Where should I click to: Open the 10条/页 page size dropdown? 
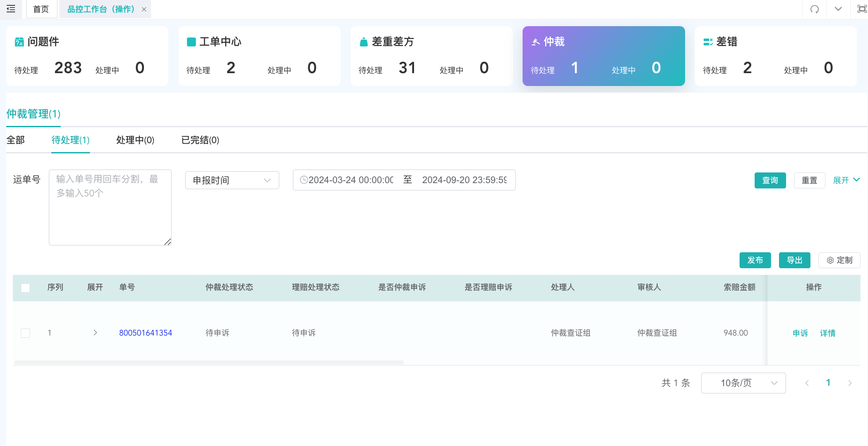tap(744, 383)
